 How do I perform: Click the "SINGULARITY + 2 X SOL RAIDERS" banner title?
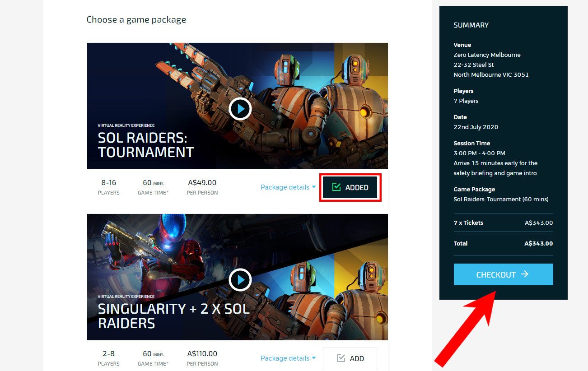pyautogui.click(x=173, y=315)
